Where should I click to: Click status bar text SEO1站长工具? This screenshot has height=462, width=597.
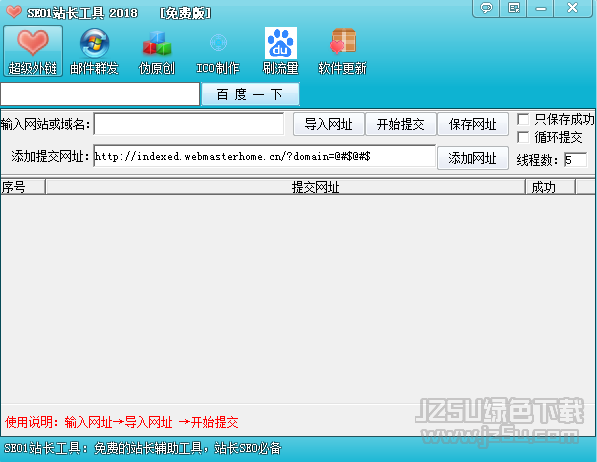(x=142, y=448)
